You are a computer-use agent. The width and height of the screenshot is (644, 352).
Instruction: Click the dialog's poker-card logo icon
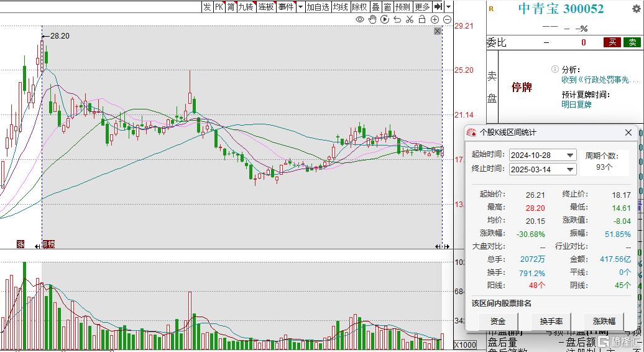[x=471, y=132]
